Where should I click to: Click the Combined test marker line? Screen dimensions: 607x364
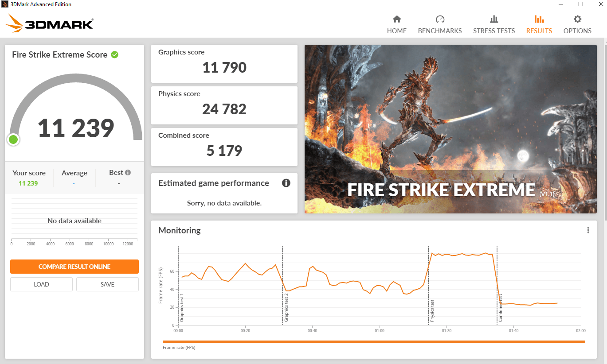pos(497,286)
